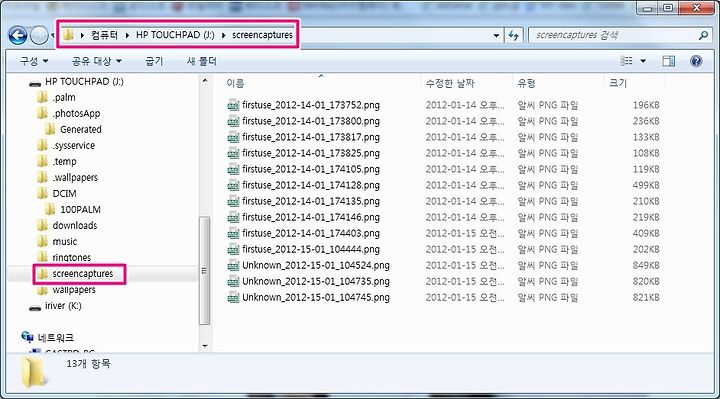The width and height of the screenshot is (720, 399).
Task: Select file Unknown_2012-15-01_104524.png
Action: 316,265
